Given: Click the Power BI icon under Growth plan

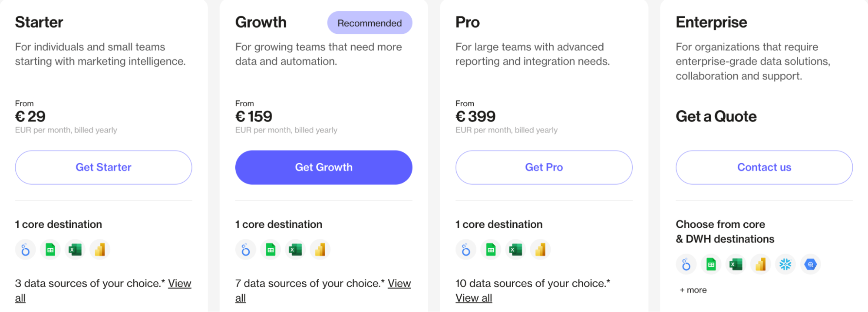Looking at the screenshot, I should pos(320,250).
